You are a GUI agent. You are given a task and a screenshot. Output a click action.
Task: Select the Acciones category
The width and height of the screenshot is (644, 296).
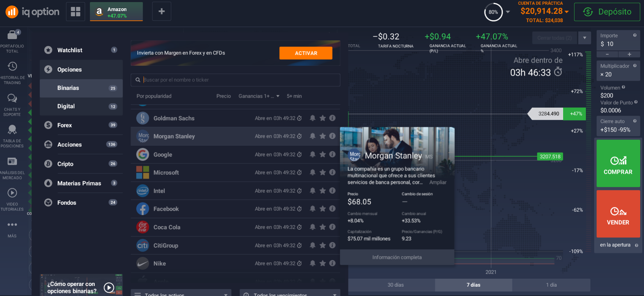(81, 144)
